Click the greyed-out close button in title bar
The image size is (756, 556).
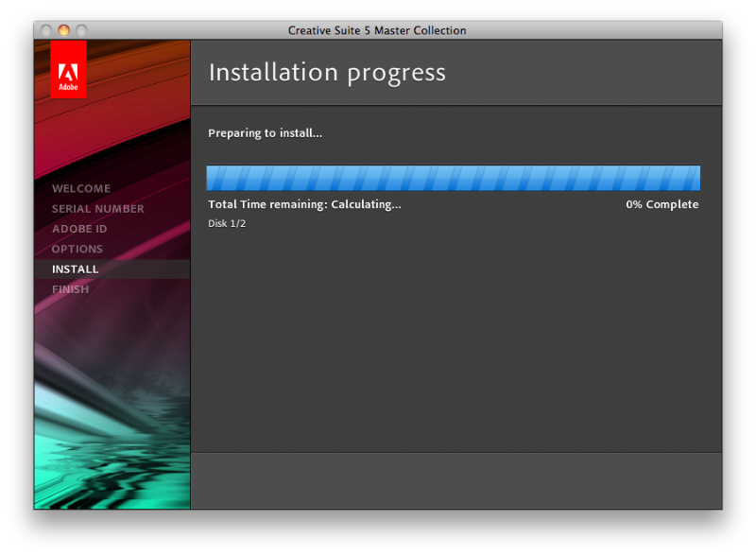45,30
